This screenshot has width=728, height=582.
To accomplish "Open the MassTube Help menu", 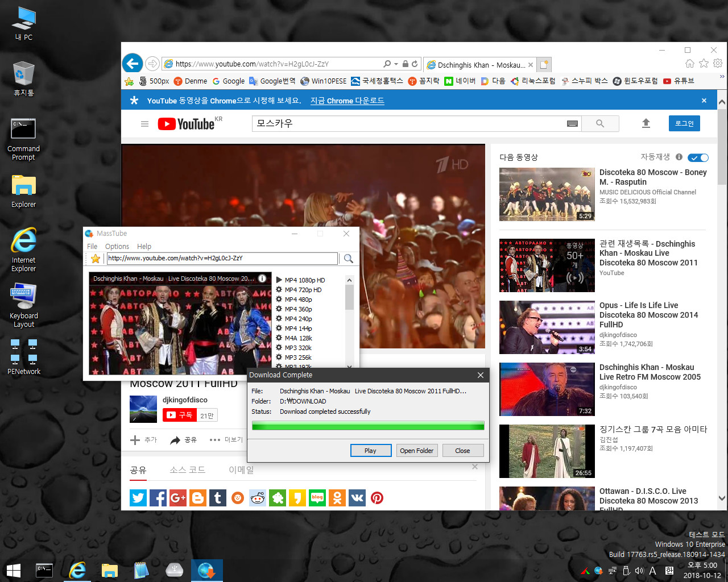I will (144, 246).
